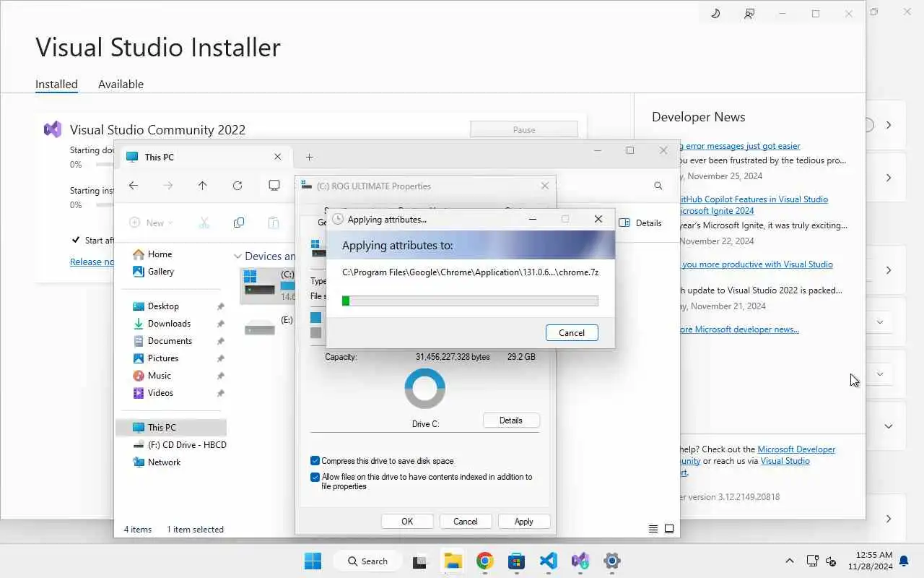The image size is (924, 578).
Task: Click the Pause button for Visual Studio install
Action: coord(524,130)
